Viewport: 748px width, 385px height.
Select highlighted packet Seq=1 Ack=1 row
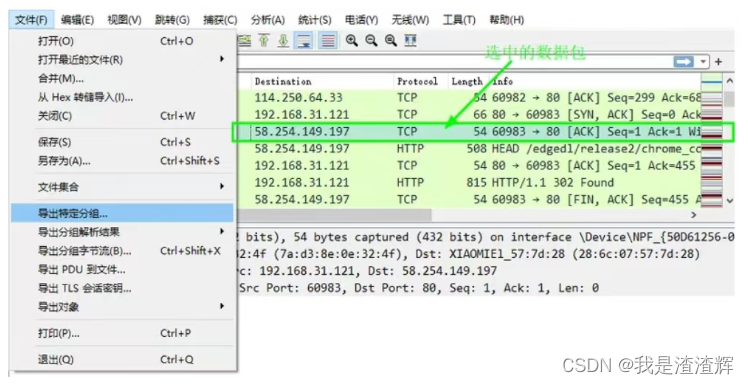[x=469, y=132]
